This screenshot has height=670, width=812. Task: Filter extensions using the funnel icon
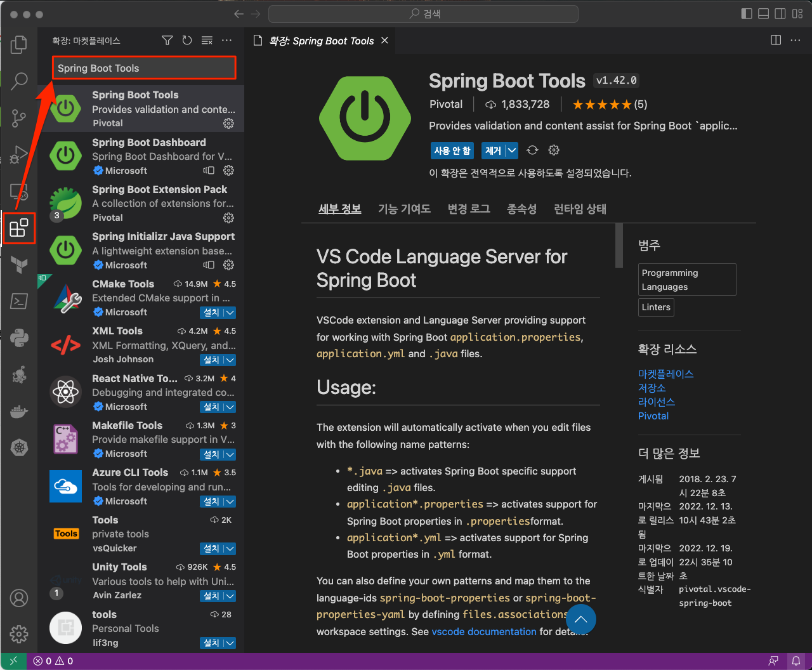[x=167, y=40]
